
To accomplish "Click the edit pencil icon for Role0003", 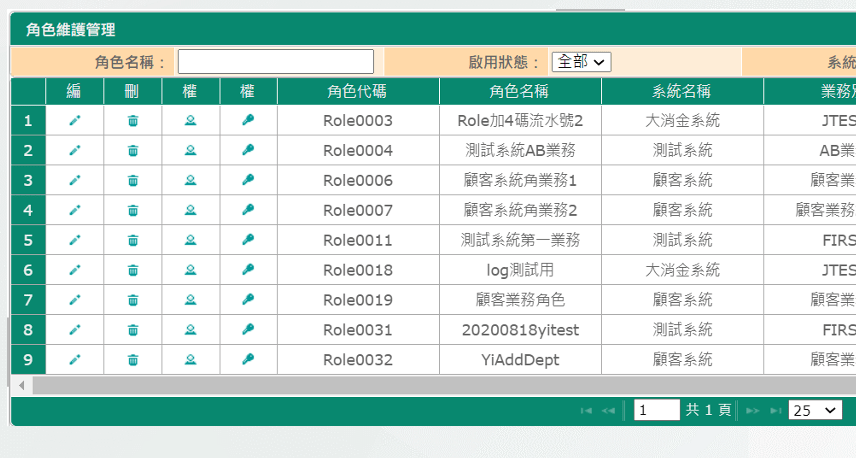I will point(74,121).
